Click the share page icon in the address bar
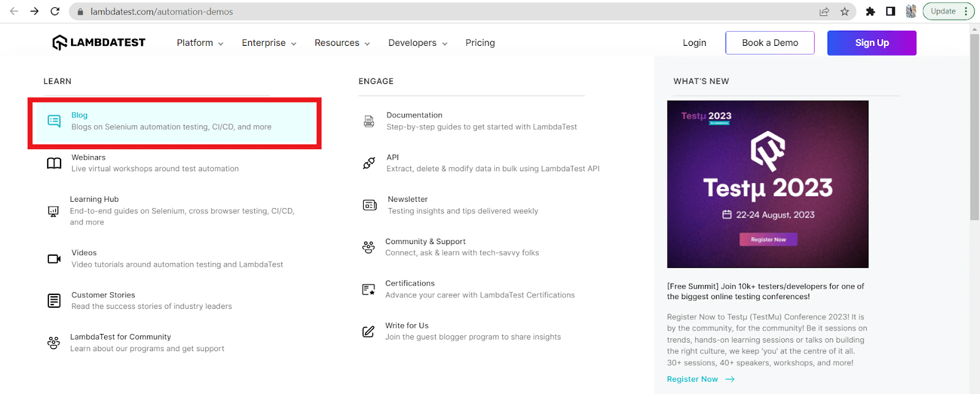 pyautogui.click(x=824, y=12)
